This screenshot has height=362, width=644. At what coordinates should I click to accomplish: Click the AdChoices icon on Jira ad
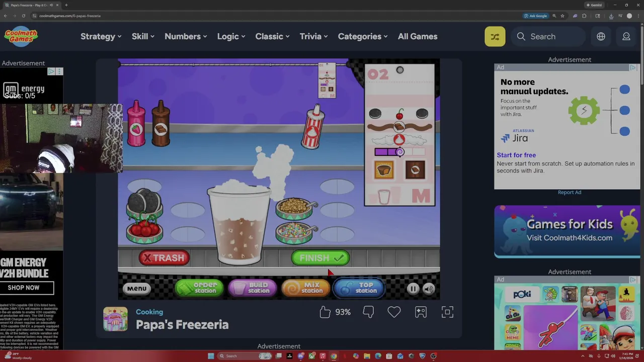633,67
